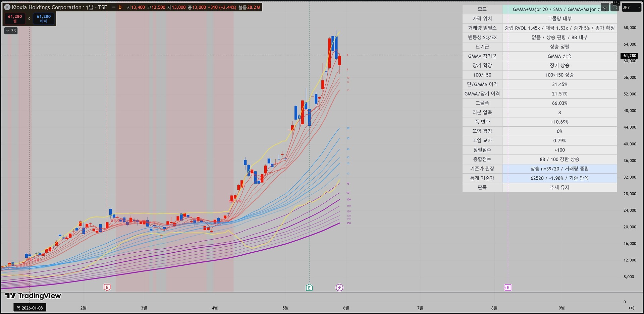644x314 pixels.
Task: Click the +10.69% value in table
Action: click(559, 122)
